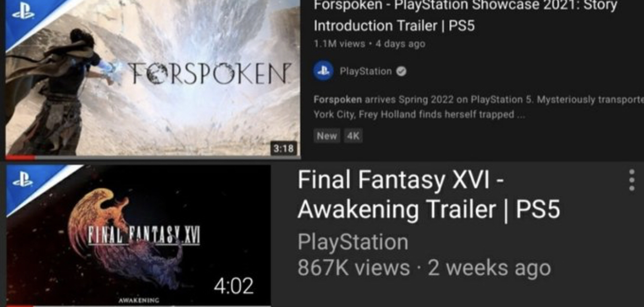Click the New badge under Forspoken
The height and width of the screenshot is (307, 644).
click(x=327, y=136)
